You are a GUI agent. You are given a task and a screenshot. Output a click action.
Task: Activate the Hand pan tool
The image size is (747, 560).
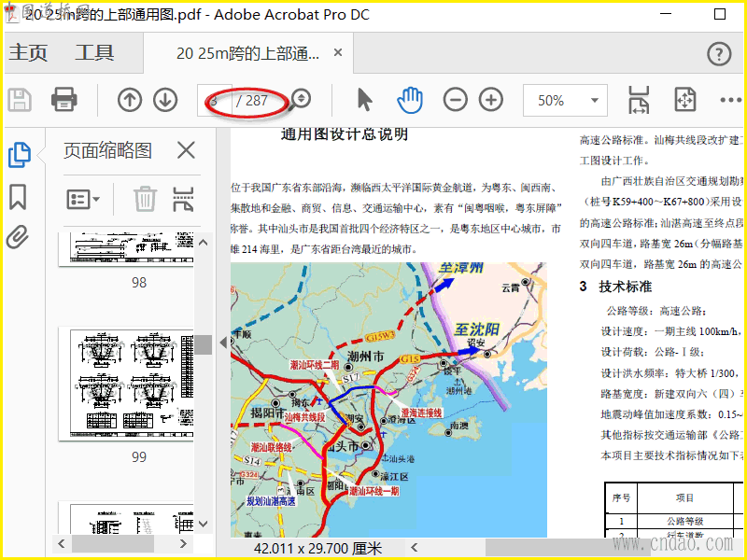(x=410, y=100)
